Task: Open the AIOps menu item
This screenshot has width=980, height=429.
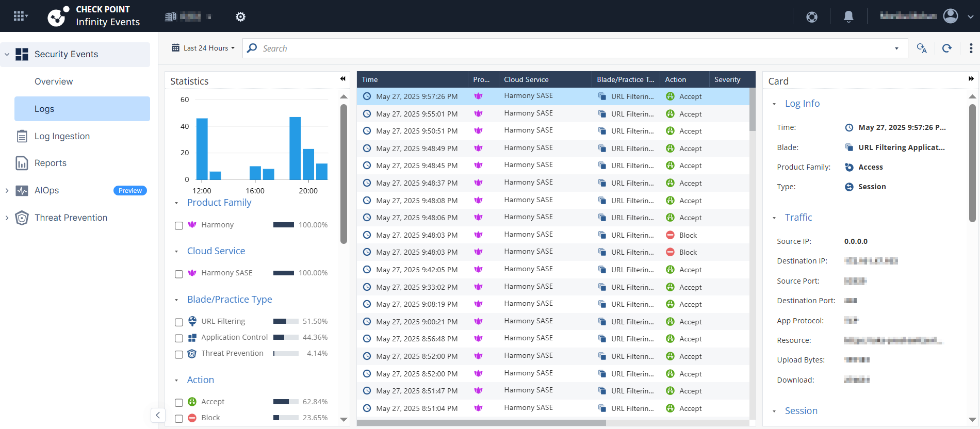Action: pyautogui.click(x=46, y=190)
